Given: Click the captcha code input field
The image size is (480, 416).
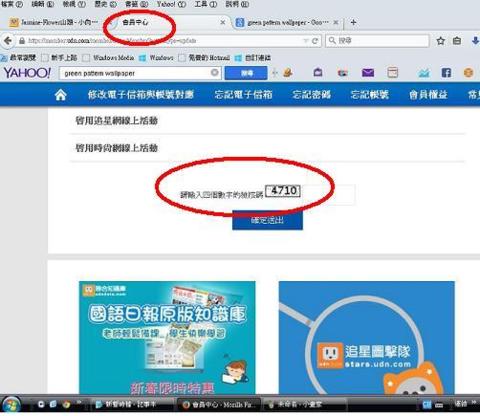Looking at the screenshot, I should click(328, 194).
